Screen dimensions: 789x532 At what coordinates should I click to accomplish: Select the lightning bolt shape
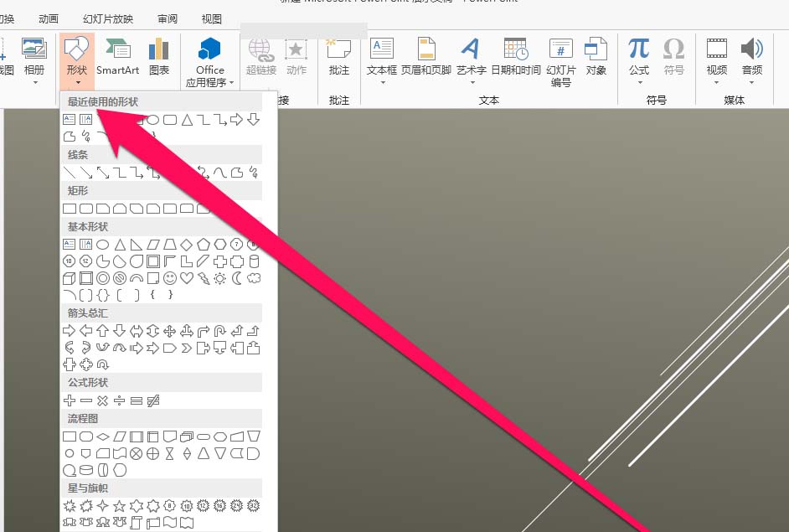click(204, 278)
